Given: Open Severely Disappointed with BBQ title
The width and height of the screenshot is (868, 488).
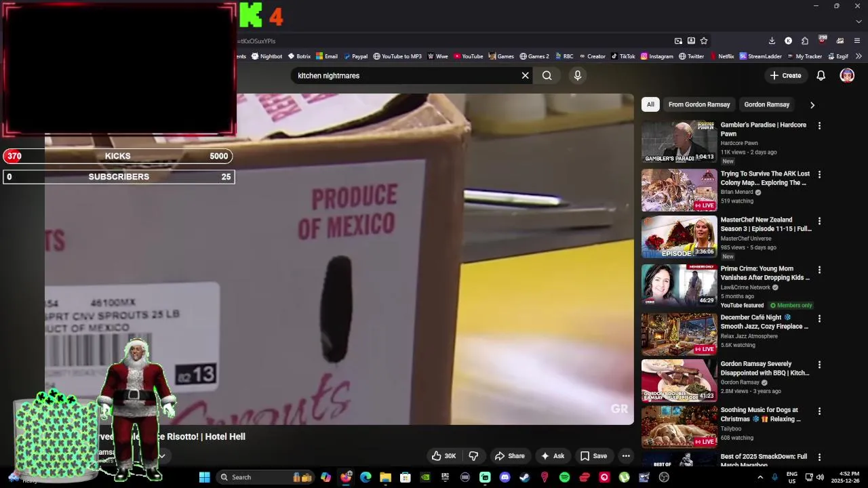Looking at the screenshot, I should [765, 368].
